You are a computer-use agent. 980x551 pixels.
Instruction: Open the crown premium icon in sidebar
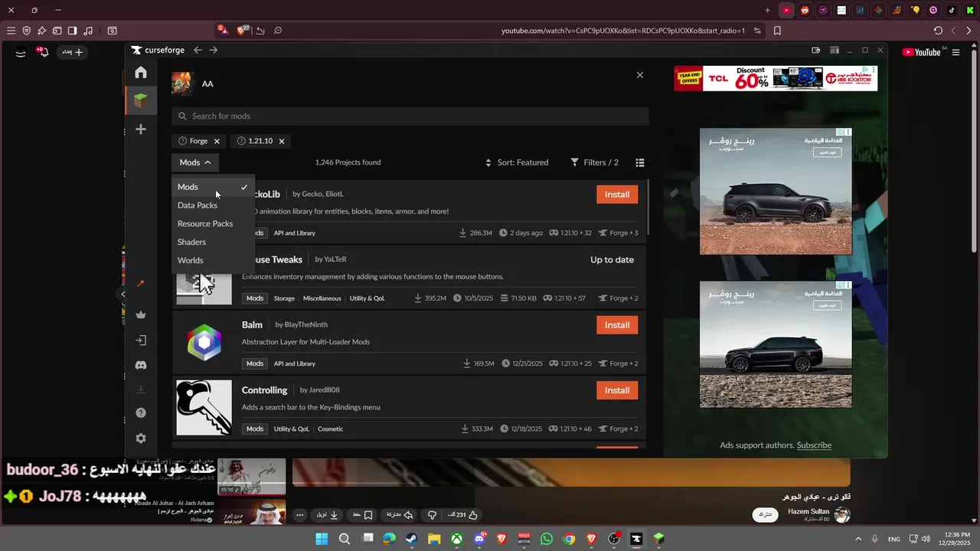click(x=141, y=315)
